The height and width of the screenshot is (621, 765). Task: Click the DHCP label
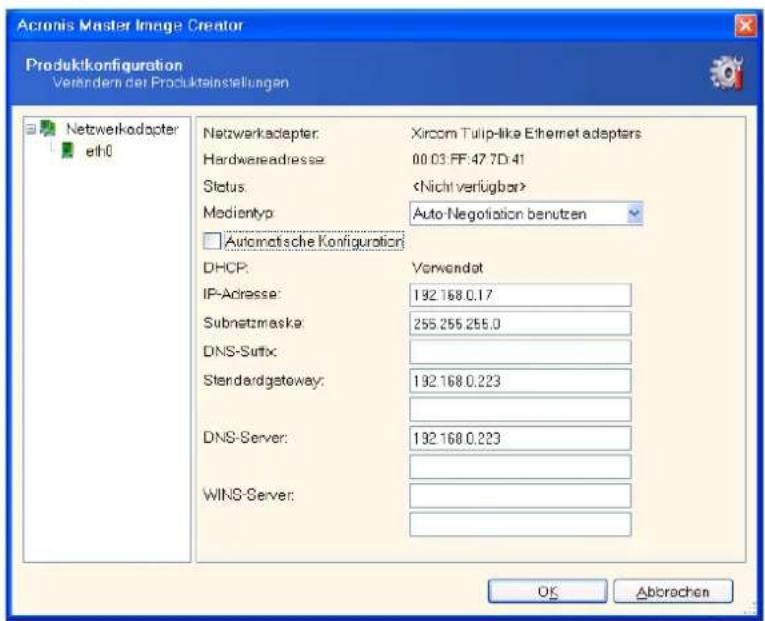tap(226, 268)
